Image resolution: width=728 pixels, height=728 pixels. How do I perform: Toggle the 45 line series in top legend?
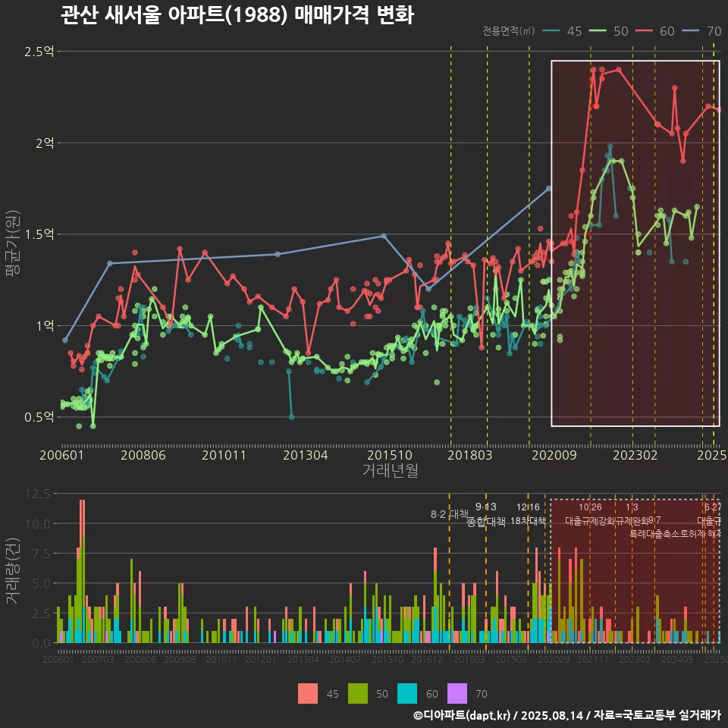pyautogui.click(x=551, y=31)
